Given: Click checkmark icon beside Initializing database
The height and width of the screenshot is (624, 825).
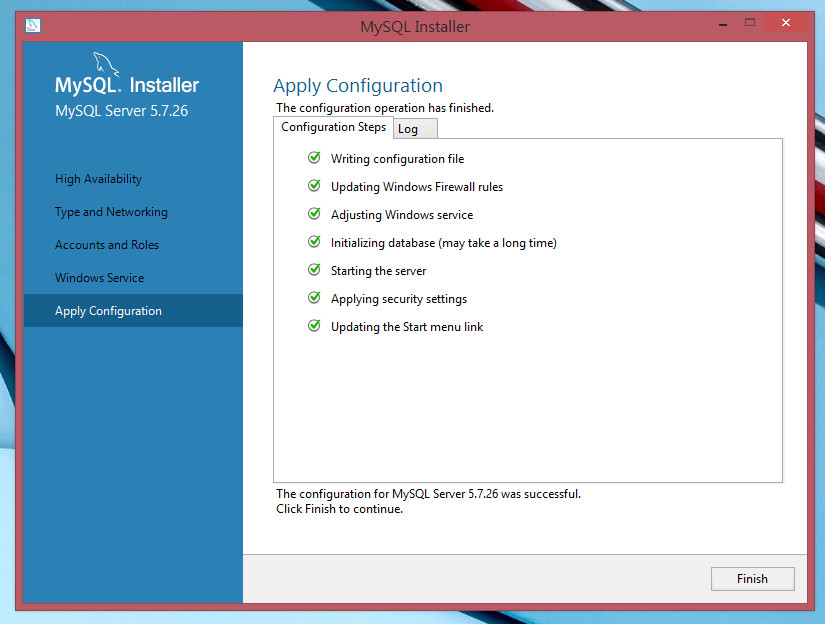Looking at the screenshot, I should tap(314, 241).
